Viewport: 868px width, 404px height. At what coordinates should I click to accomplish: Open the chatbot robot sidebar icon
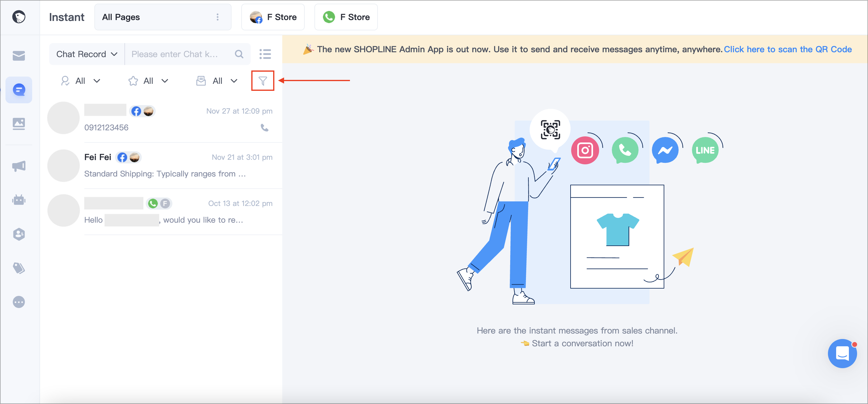19,200
